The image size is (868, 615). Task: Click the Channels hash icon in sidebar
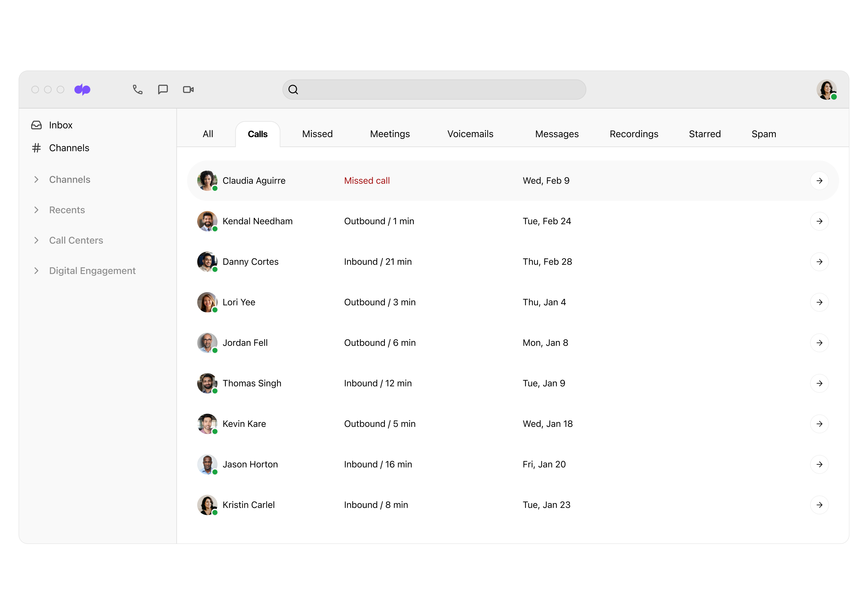[x=35, y=148]
